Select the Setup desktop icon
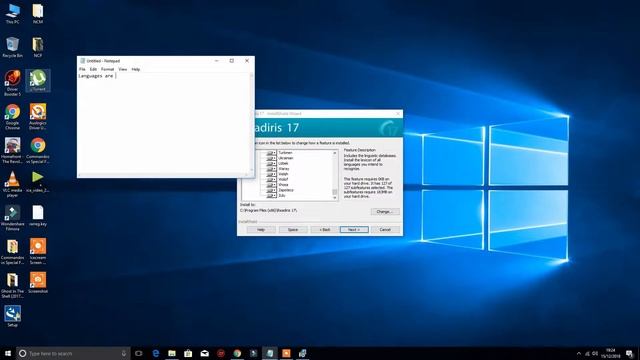Screen dimensions: 640x360 point(12,316)
